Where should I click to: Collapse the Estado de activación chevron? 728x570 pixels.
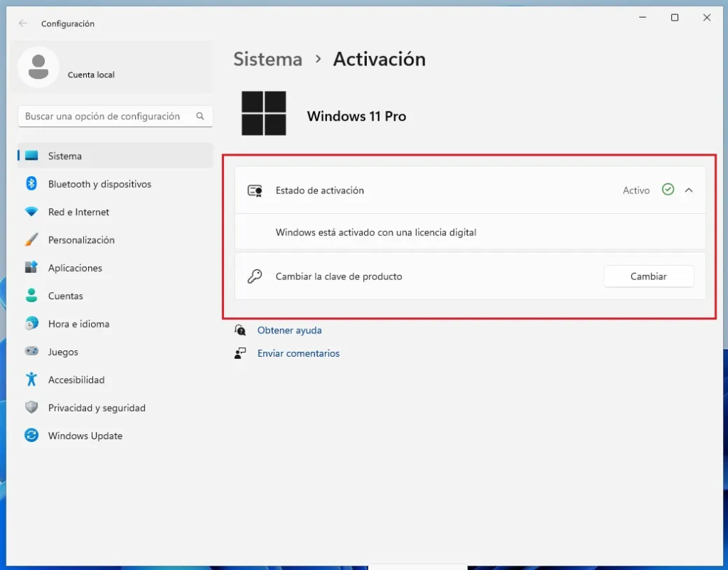(x=689, y=190)
